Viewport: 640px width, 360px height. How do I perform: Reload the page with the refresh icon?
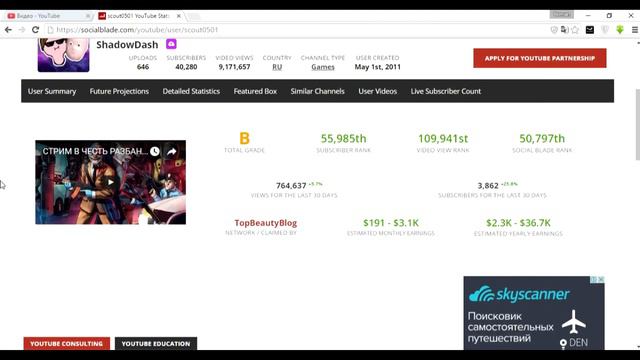(36, 30)
